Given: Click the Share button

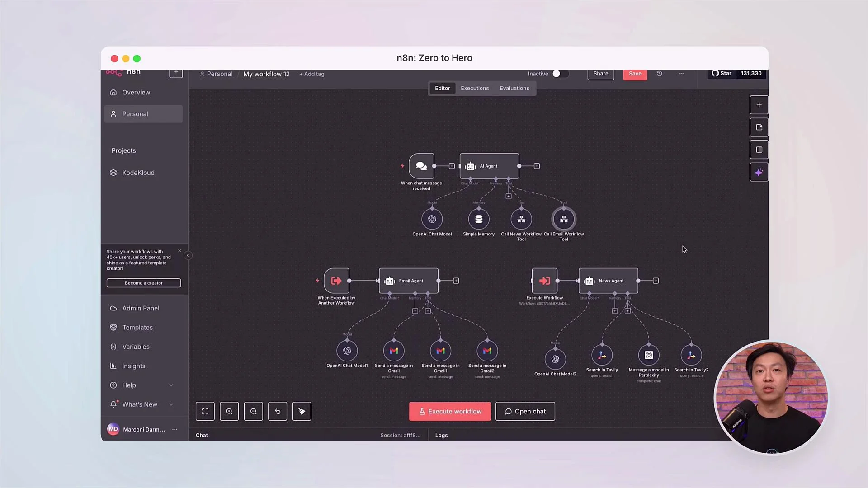Looking at the screenshot, I should click(601, 74).
